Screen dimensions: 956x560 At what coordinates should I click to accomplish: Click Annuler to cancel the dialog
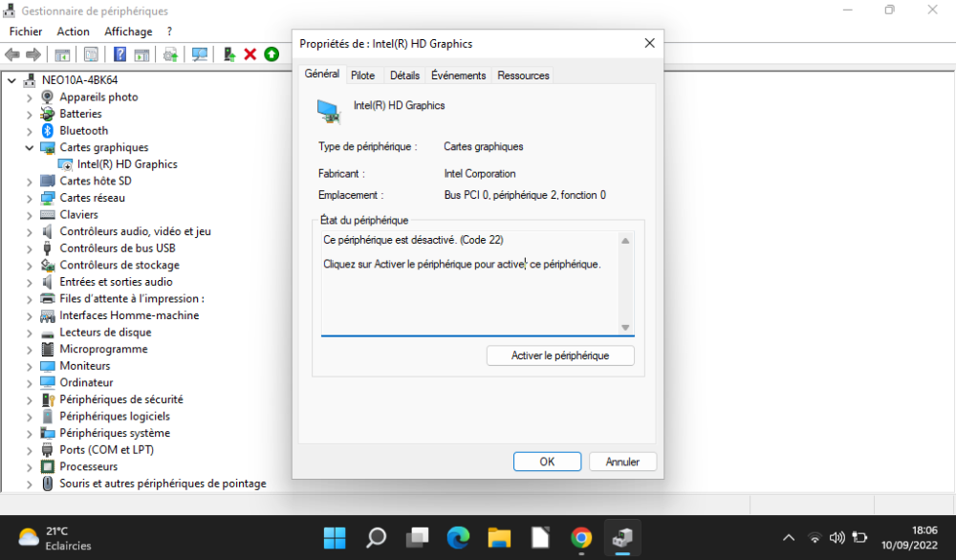coord(622,462)
